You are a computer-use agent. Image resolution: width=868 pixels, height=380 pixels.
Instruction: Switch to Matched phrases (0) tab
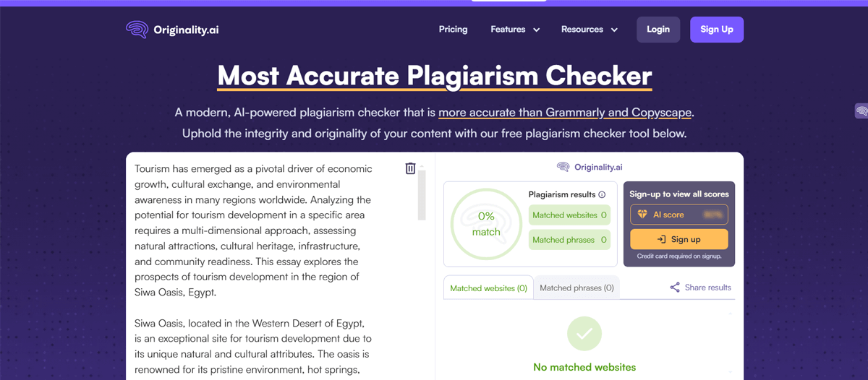tap(576, 288)
